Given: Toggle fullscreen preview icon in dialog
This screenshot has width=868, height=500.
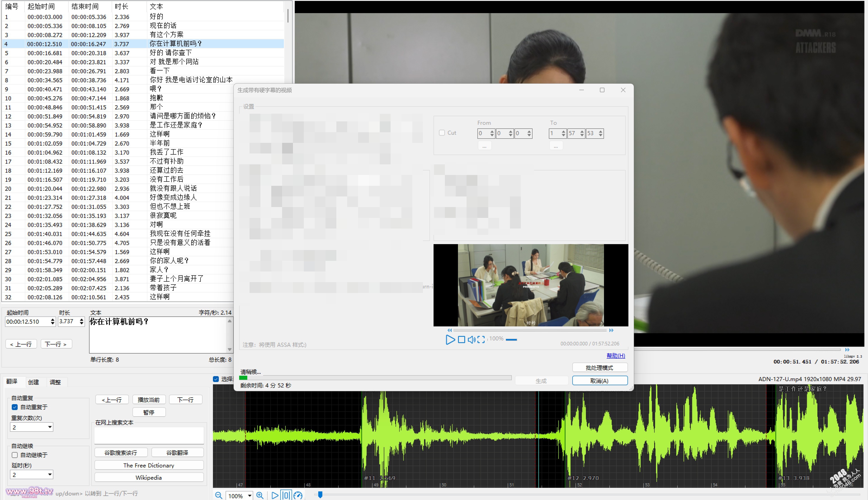Looking at the screenshot, I should point(481,340).
